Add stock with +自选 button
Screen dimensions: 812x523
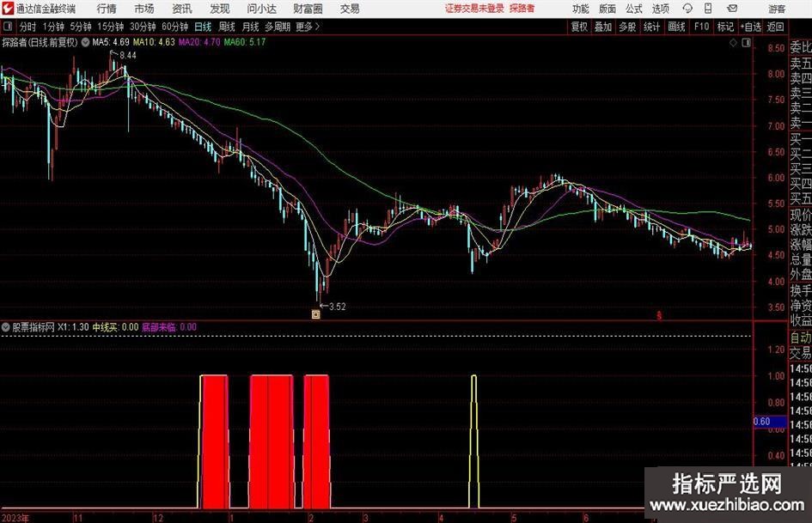coord(751,27)
